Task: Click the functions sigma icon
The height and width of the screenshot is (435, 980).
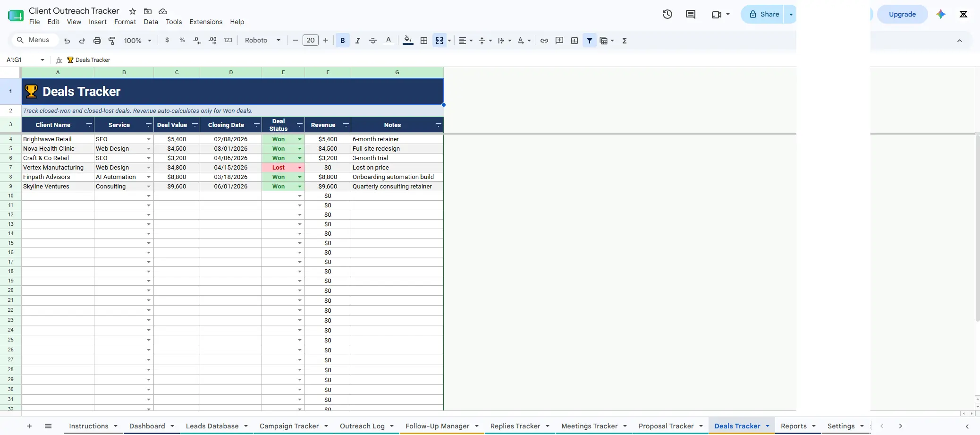Action: (x=625, y=41)
